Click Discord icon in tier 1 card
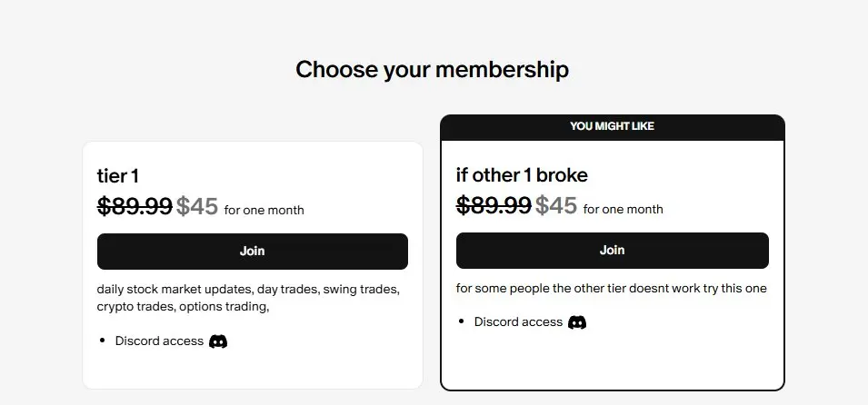The image size is (868, 405). click(x=218, y=341)
